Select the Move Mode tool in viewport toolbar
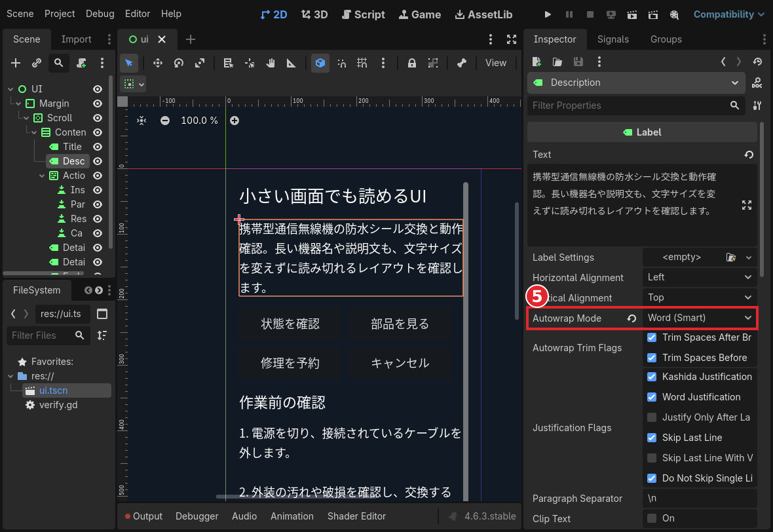 point(158,63)
